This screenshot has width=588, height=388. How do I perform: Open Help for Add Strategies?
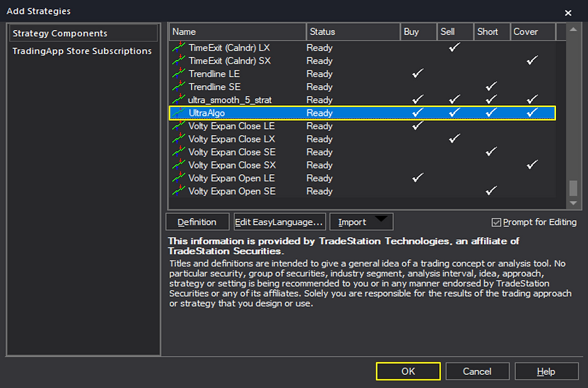click(547, 371)
